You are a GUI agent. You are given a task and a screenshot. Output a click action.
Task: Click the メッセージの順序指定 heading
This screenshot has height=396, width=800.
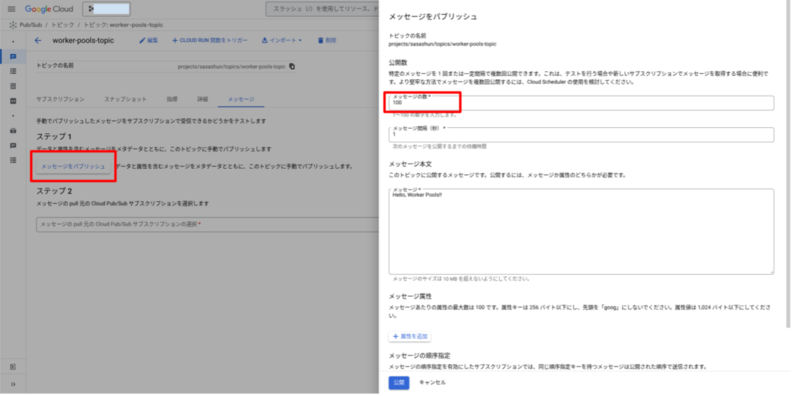(419, 355)
